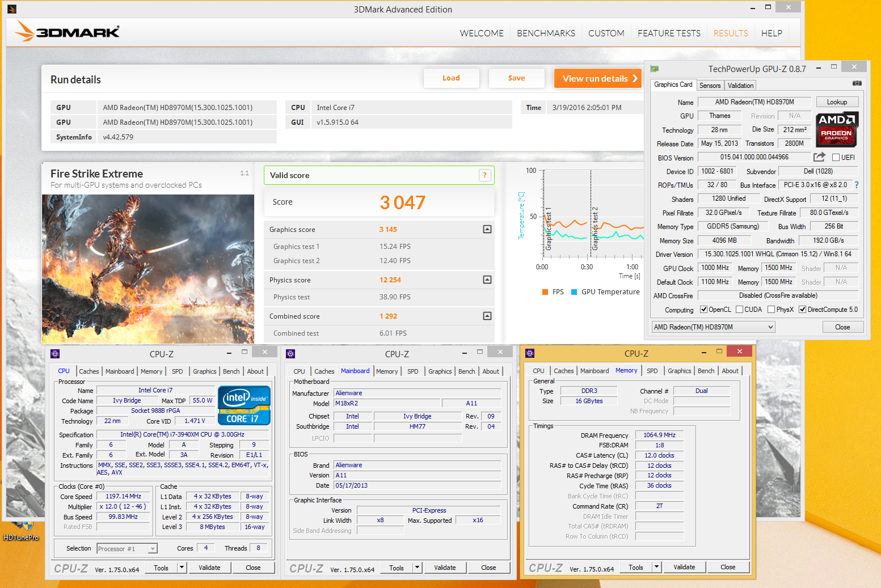Collapse the Combined score section
The height and width of the screenshot is (588, 881).
pyautogui.click(x=487, y=316)
